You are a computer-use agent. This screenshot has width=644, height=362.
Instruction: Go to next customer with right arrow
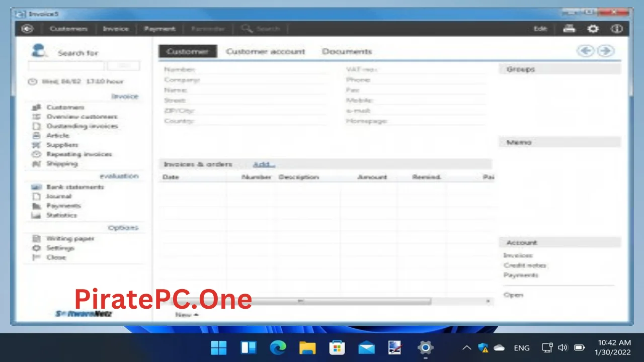(605, 51)
